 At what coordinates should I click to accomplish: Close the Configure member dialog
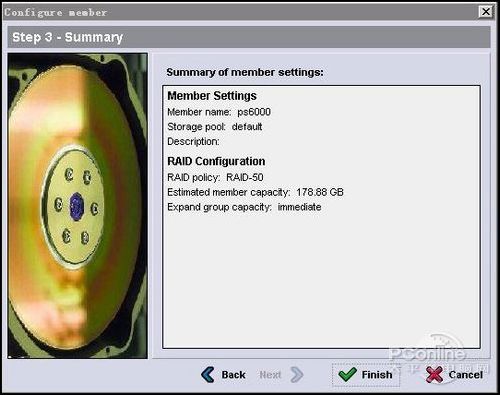[x=486, y=12]
